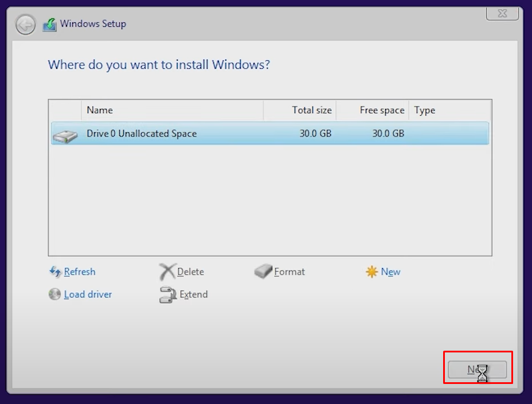Click the Drive 0 hard disk icon
The image size is (532, 404).
[65, 136]
